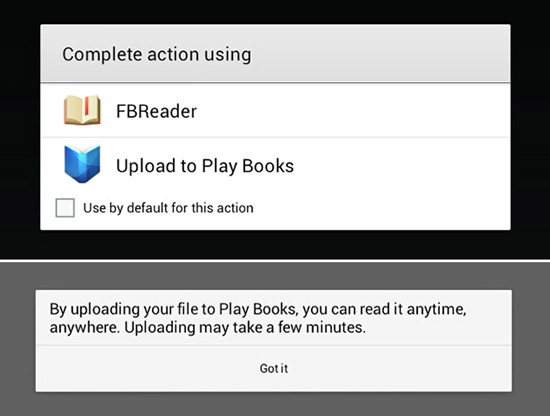Tap the blue Play Books icon
Screen dimensions: 550x416
coord(82,164)
